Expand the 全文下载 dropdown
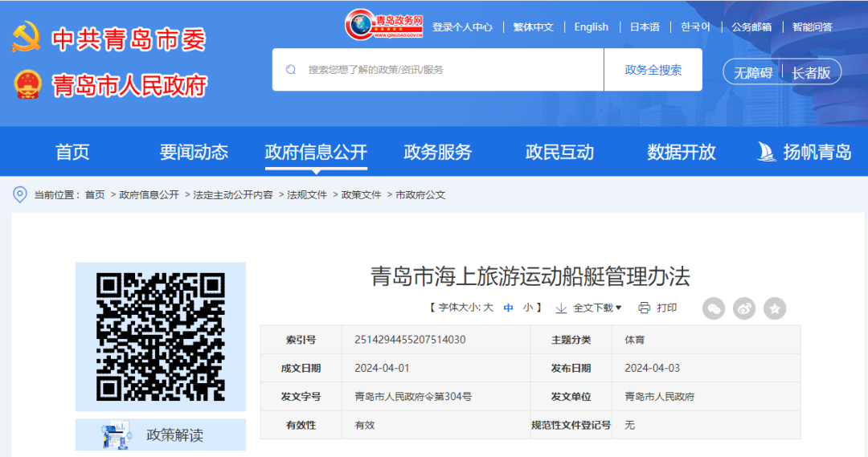This screenshot has width=868, height=457. (597, 308)
